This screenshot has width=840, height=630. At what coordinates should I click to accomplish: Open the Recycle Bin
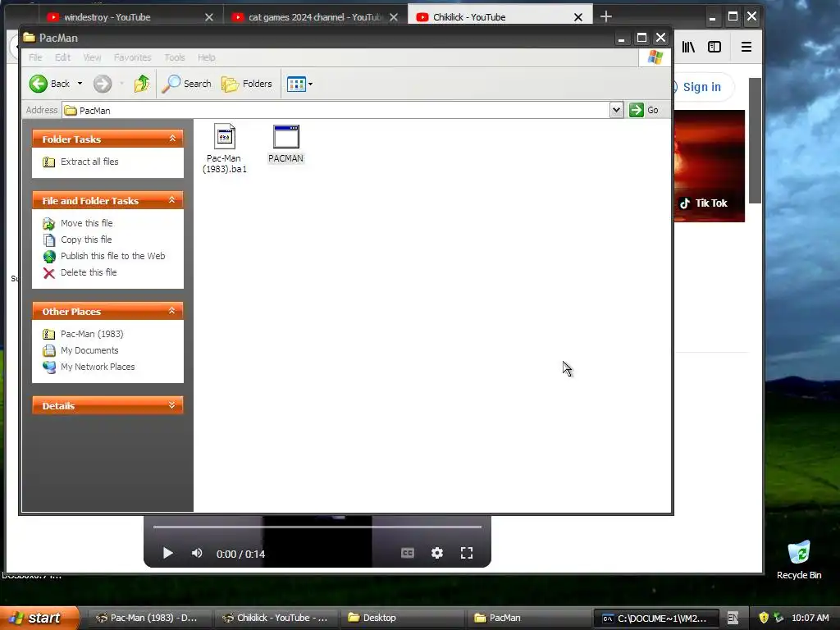799,560
